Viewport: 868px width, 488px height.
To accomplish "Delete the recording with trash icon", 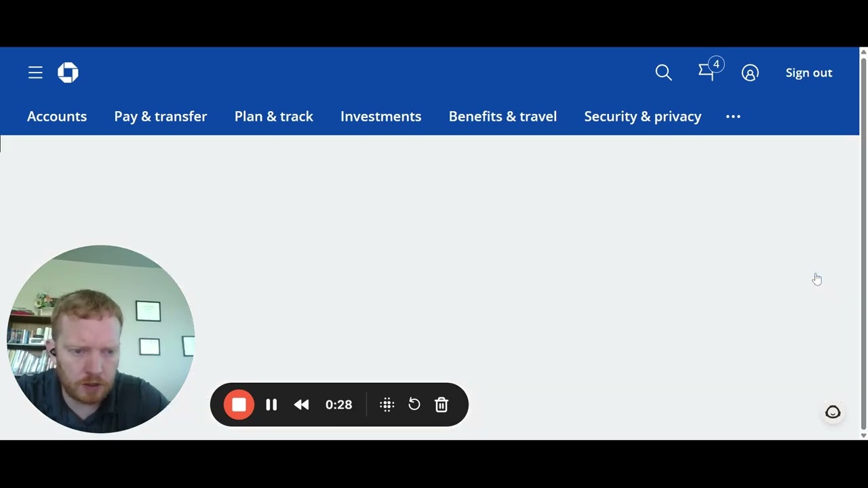I will coord(441,405).
